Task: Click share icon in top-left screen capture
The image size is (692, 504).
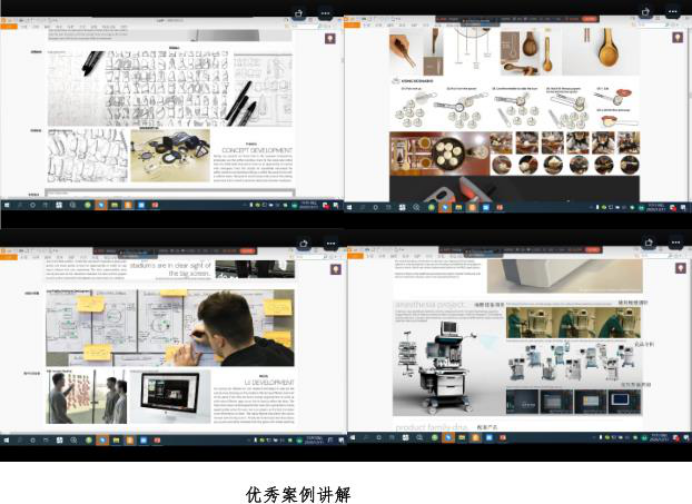Action: 299,13
